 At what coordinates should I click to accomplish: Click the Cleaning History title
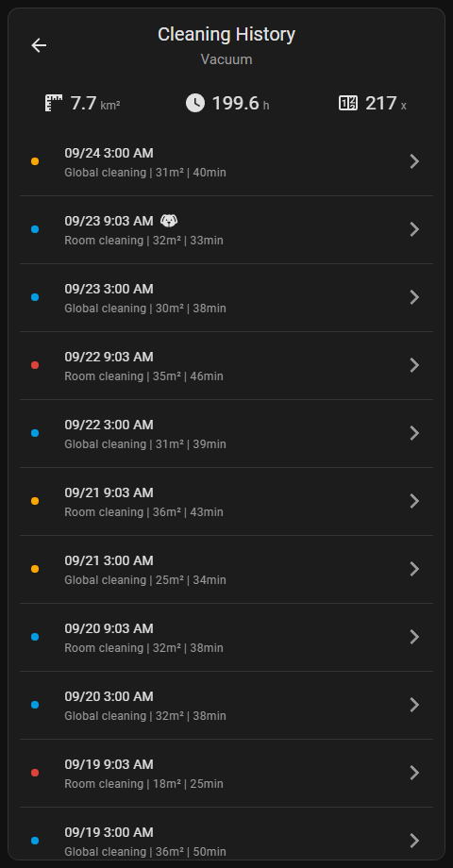pos(226,34)
